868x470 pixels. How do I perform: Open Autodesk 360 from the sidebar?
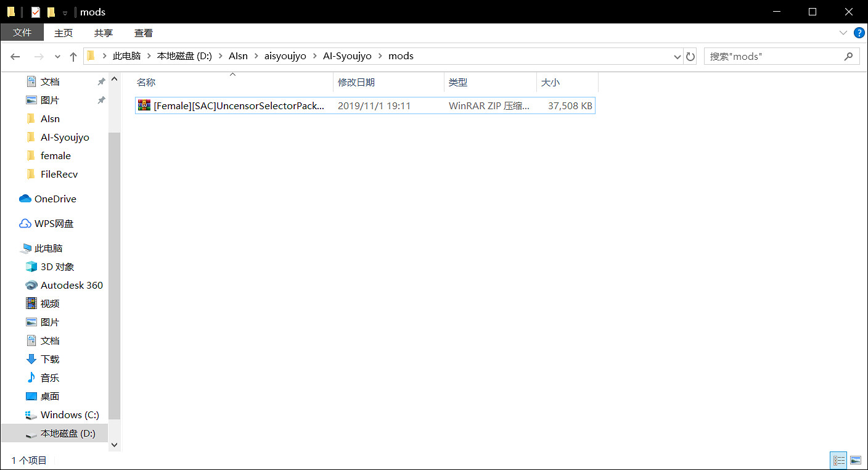pyautogui.click(x=71, y=285)
